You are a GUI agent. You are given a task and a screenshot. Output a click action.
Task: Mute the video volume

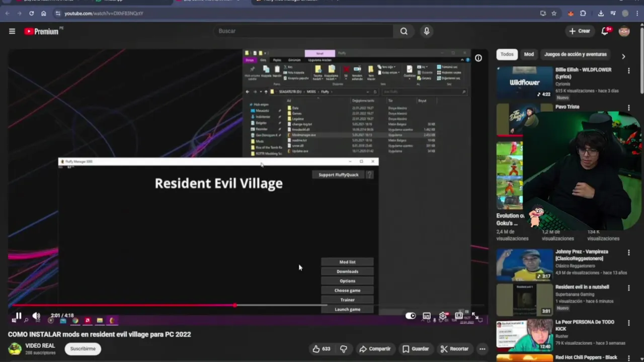tap(36, 316)
